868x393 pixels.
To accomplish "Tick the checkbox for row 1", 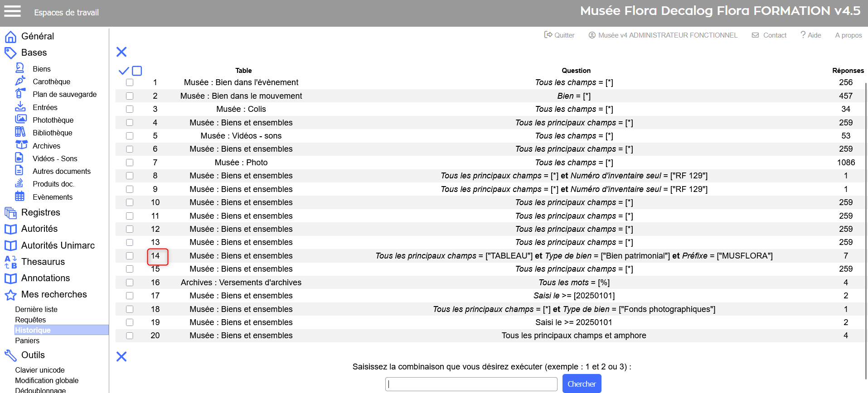I will pyautogui.click(x=130, y=82).
